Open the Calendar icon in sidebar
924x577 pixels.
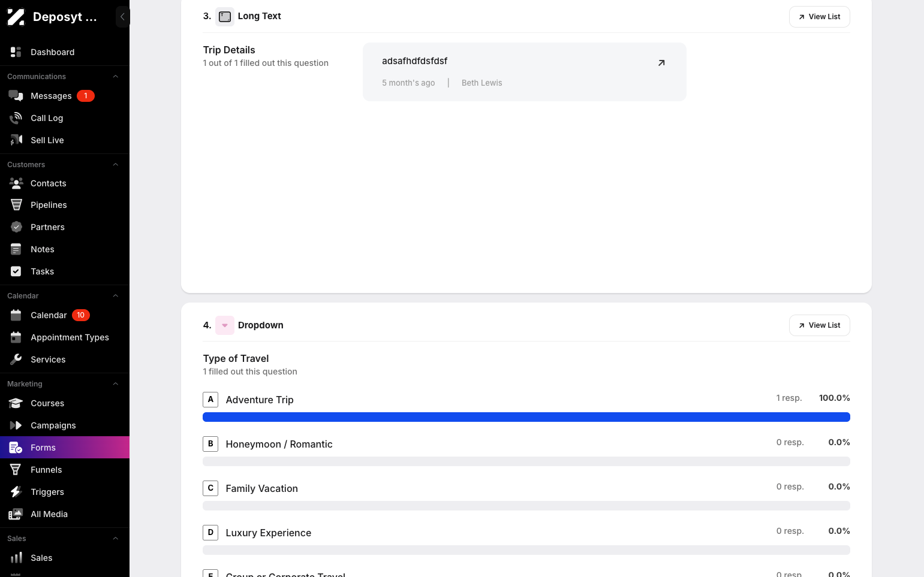tap(16, 315)
